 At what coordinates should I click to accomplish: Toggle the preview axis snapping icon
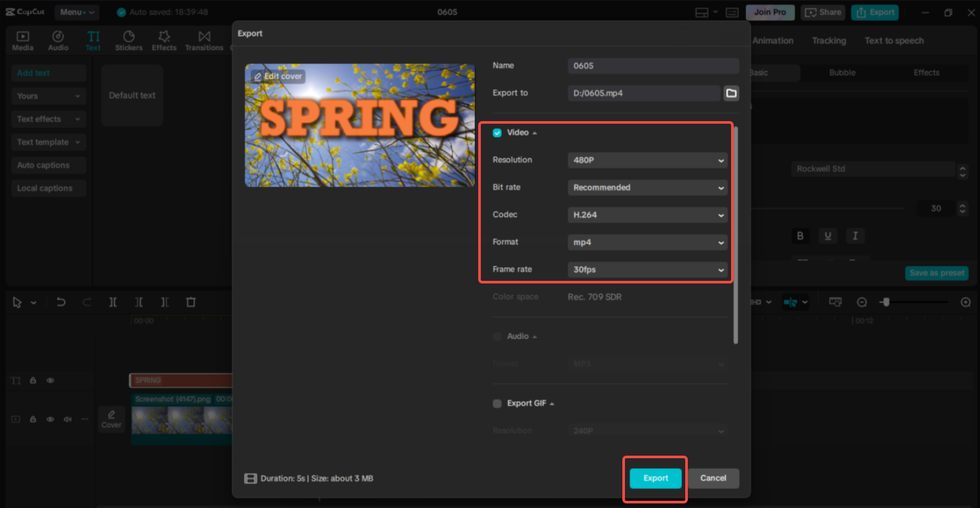pos(791,302)
